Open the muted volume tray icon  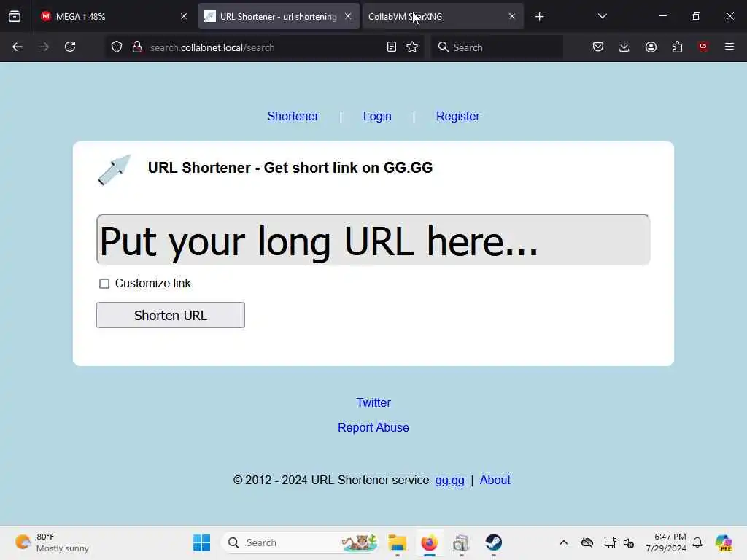tap(629, 542)
